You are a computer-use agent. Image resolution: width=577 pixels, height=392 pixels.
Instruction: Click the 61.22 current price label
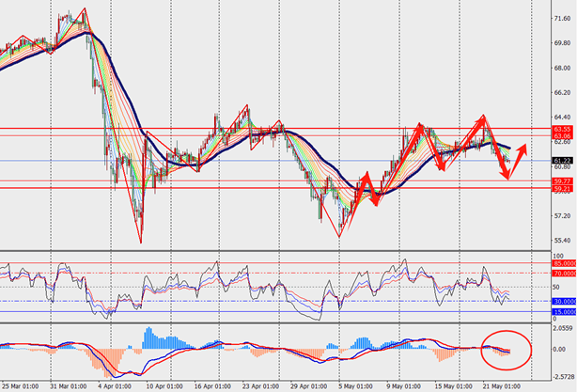click(563, 161)
